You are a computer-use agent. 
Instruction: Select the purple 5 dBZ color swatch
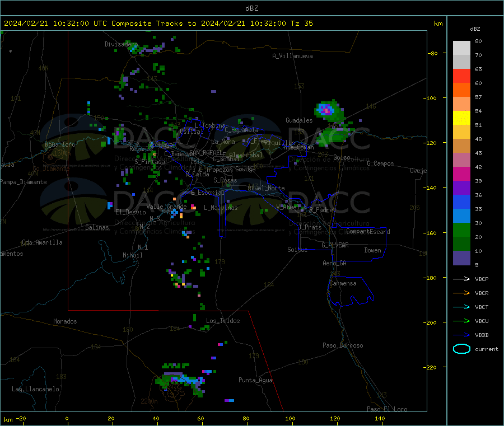click(x=461, y=258)
